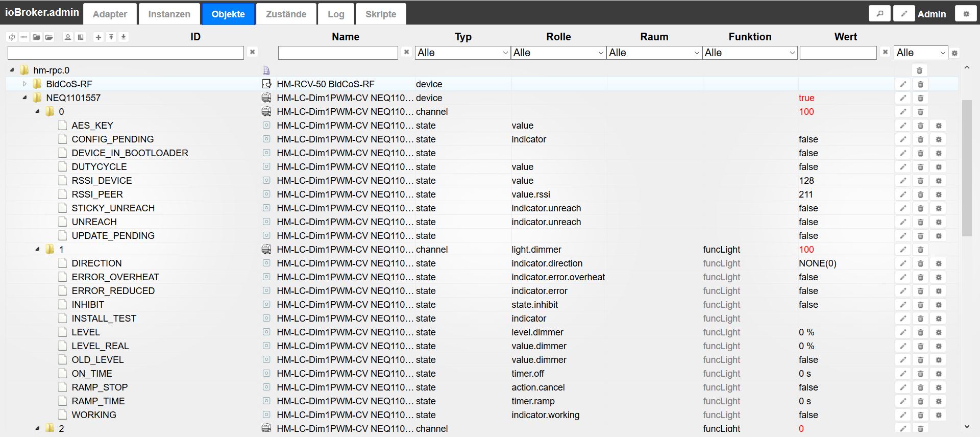The image size is (980, 439).
Task: Refresh the object tree with the reload icon
Action: 12,37
